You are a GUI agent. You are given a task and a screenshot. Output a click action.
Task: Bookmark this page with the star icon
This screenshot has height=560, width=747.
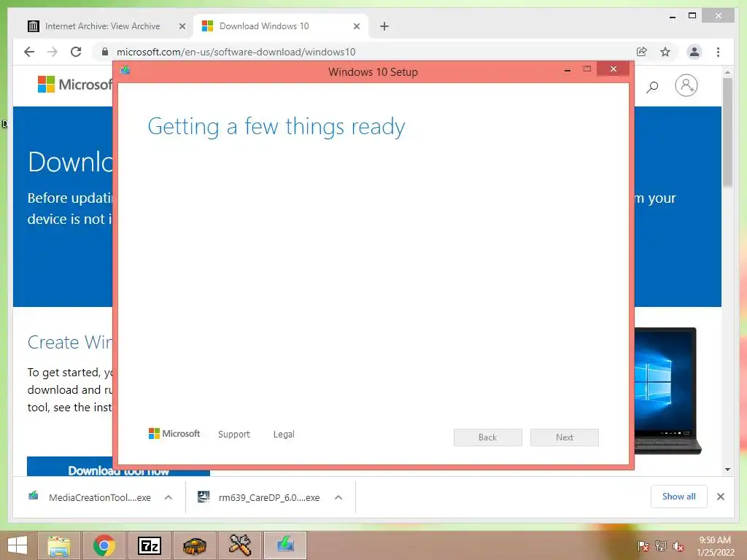coord(665,52)
